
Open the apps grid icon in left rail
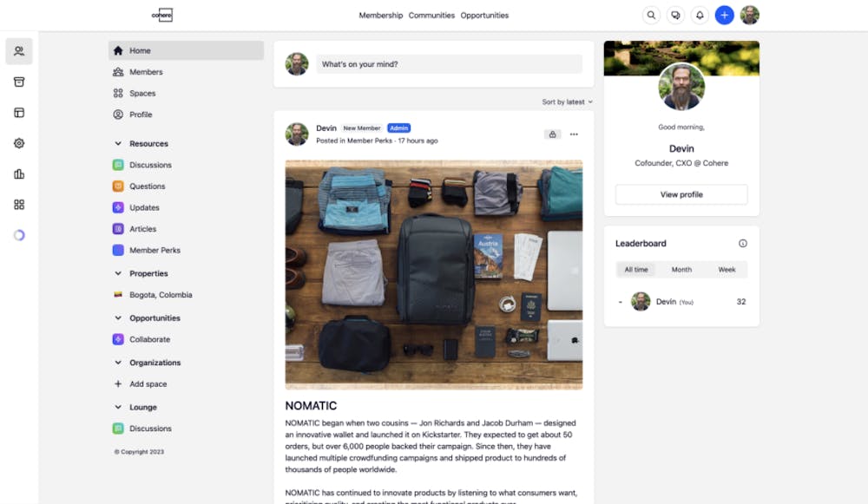pyautogui.click(x=19, y=205)
